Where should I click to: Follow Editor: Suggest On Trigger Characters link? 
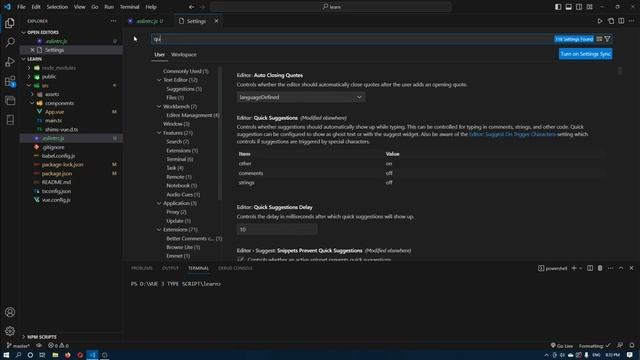coord(512,134)
